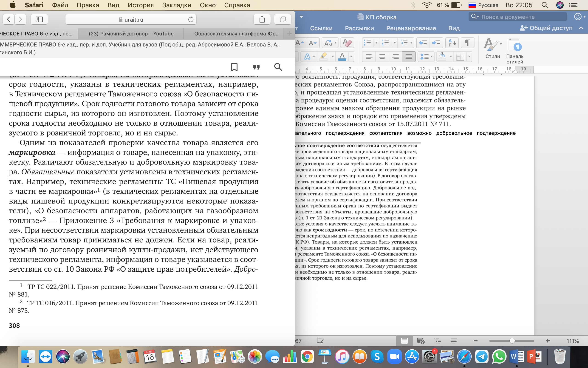Screen dimensions: 588x368
Task: Open Word's Рецензирование ribbon tab
Action: coord(411,28)
